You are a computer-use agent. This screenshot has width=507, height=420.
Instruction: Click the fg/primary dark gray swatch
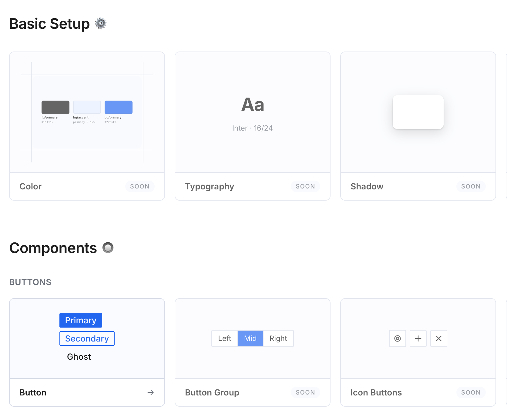point(55,107)
